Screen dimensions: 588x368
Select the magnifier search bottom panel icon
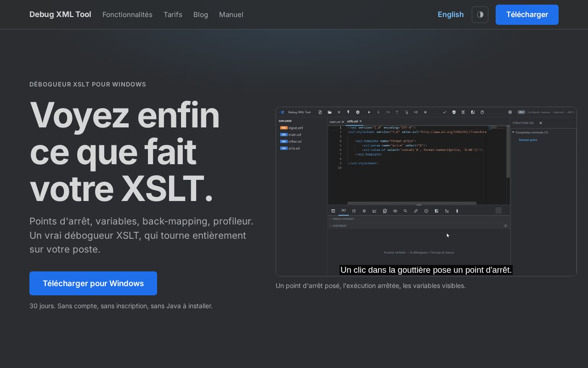[x=405, y=211]
